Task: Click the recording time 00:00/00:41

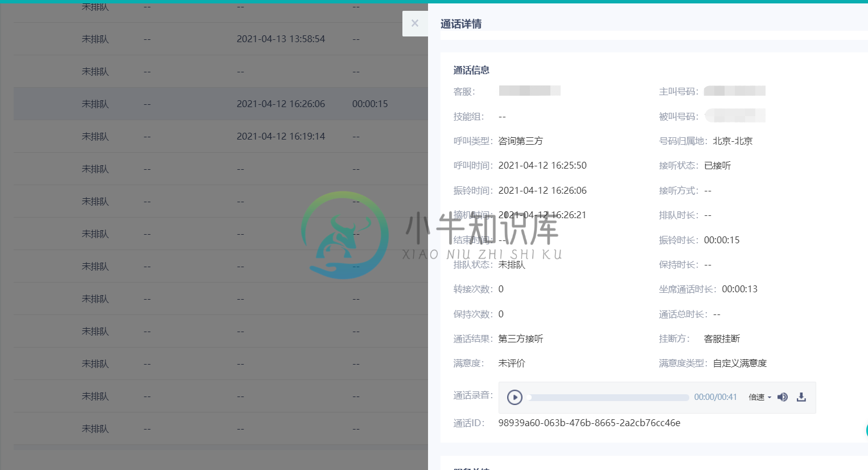Action: point(715,397)
